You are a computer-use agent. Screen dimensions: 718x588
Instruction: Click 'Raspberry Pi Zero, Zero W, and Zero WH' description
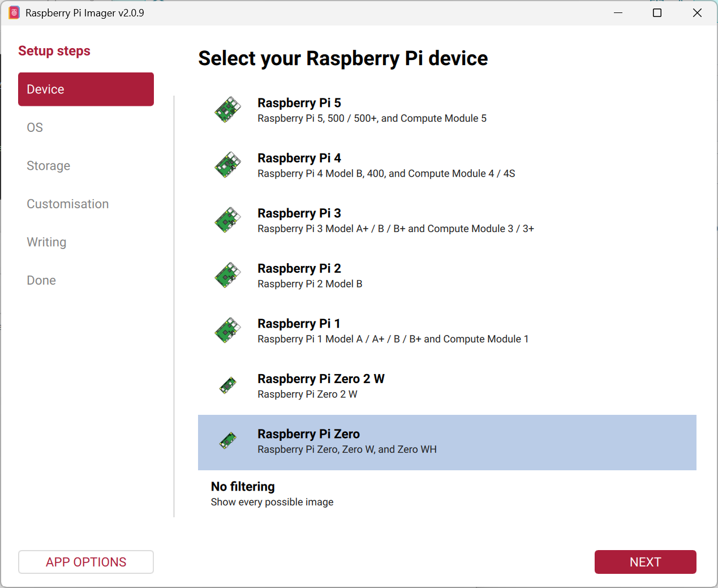click(x=347, y=449)
